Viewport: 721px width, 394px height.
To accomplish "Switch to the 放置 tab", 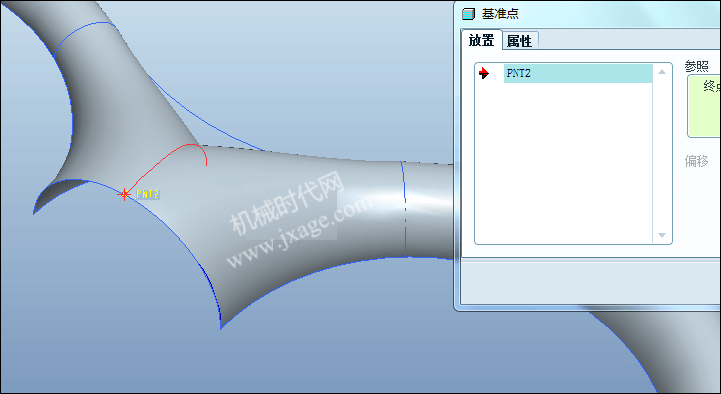I will [481, 40].
